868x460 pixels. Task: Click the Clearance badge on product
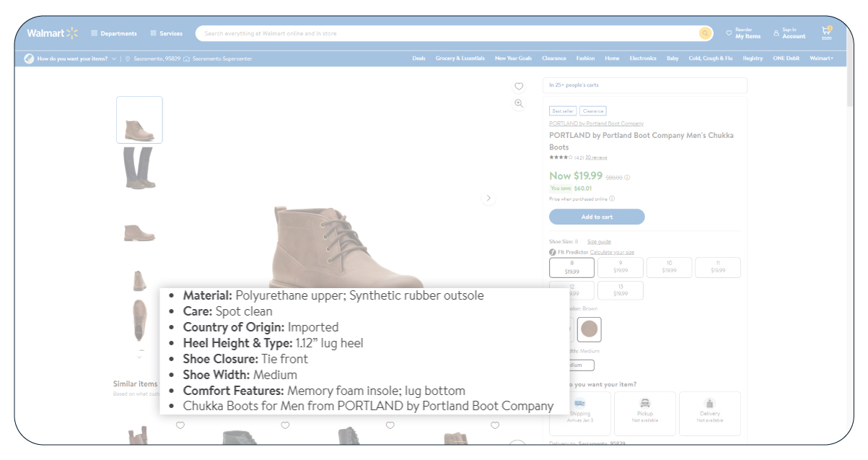[x=592, y=111]
